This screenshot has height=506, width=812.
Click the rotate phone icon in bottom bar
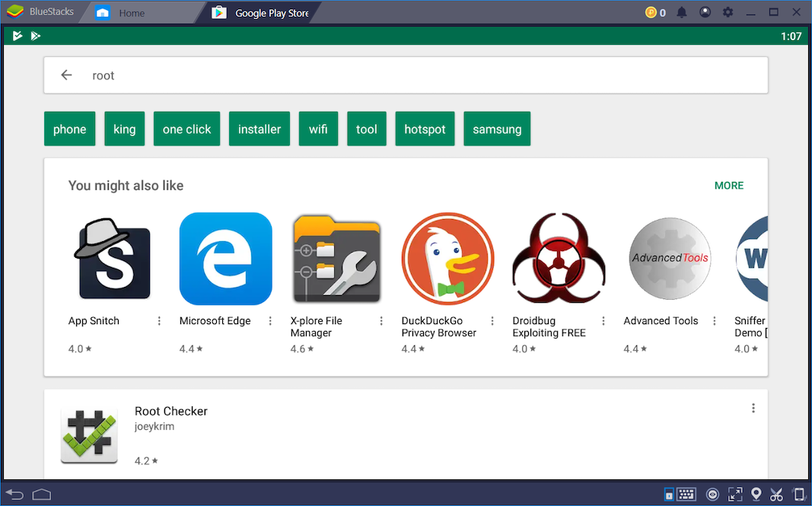click(x=799, y=495)
